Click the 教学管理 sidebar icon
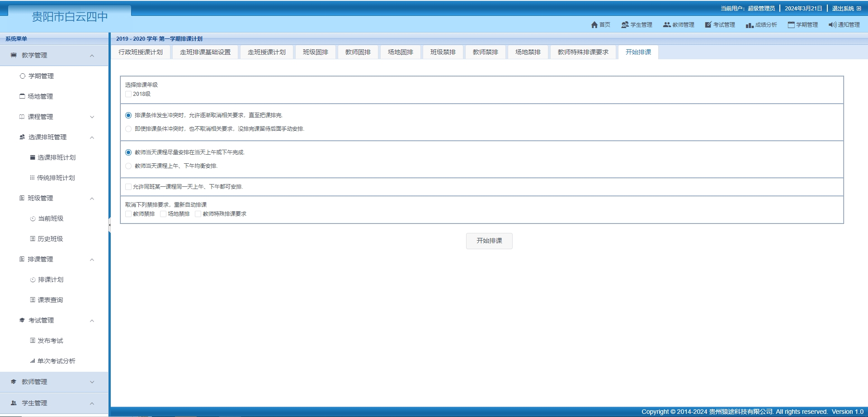 click(x=14, y=55)
